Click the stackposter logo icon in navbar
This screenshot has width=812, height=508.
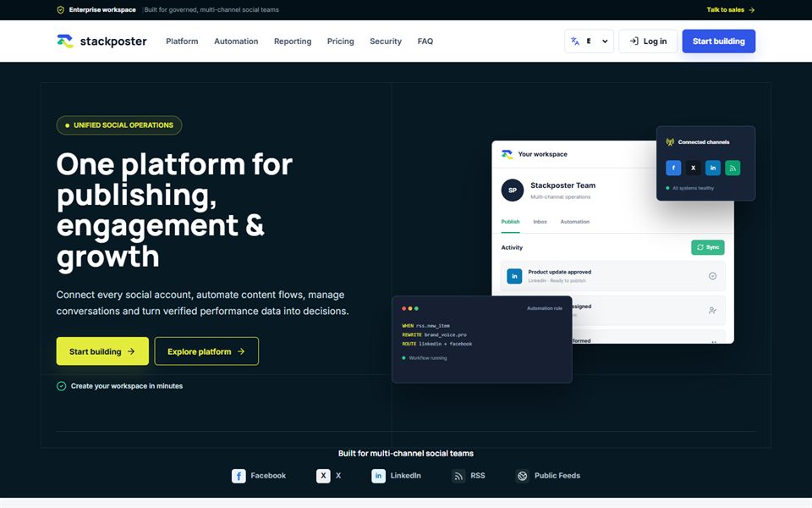(65, 41)
